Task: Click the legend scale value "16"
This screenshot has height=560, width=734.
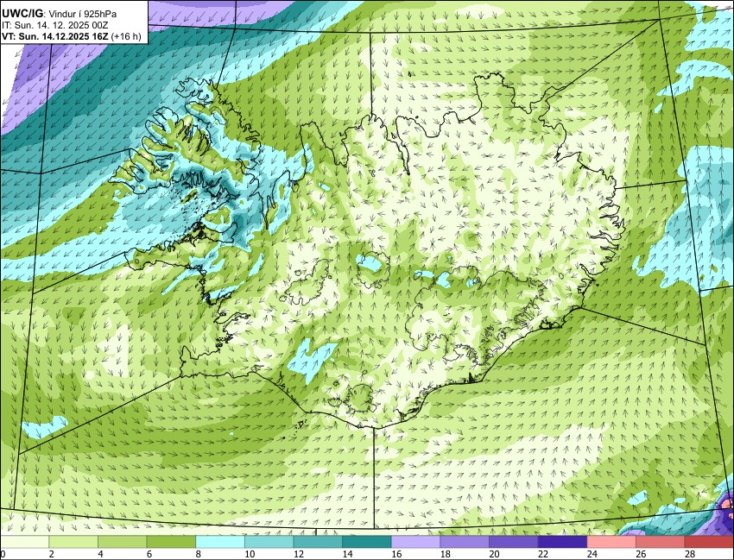Action: (x=396, y=554)
